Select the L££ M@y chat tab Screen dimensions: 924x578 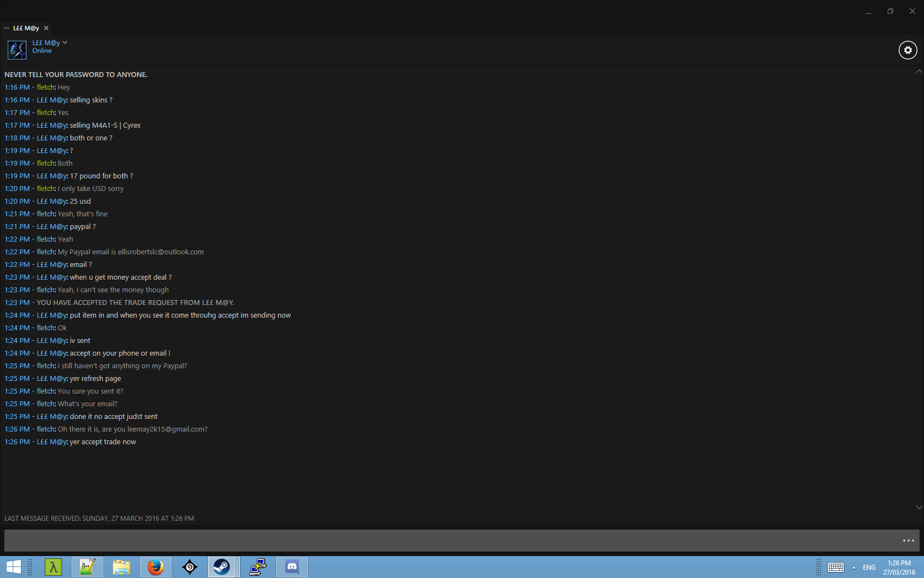pos(26,28)
